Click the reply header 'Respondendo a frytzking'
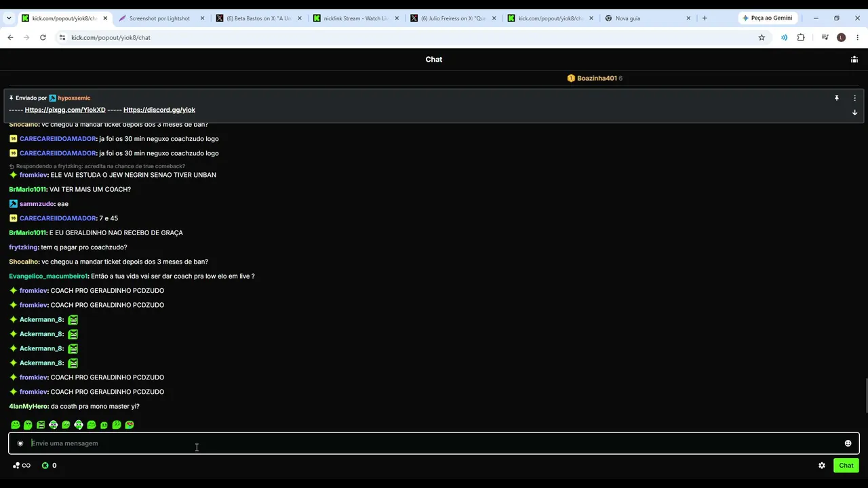Viewport: 868px width, 488px height. click(x=97, y=167)
